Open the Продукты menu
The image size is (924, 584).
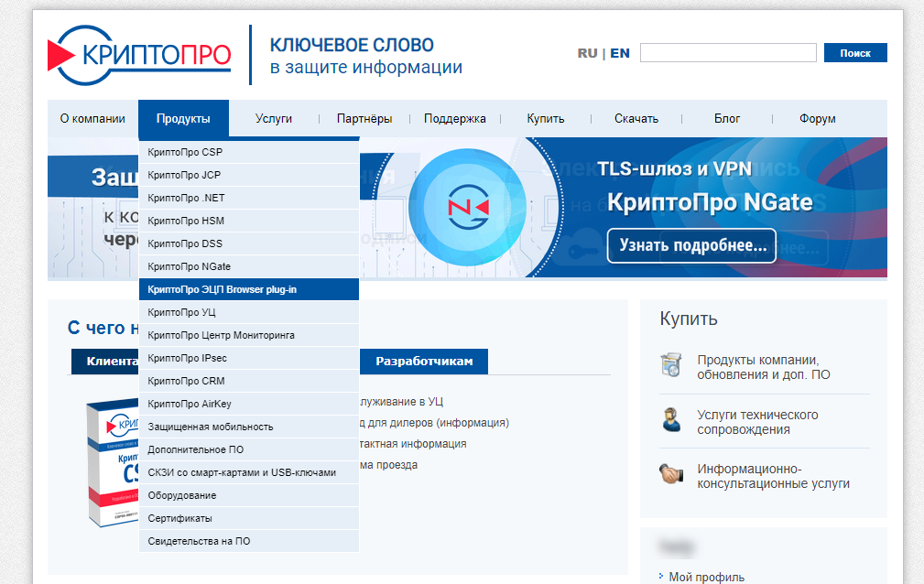pyautogui.click(x=183, y=118)
